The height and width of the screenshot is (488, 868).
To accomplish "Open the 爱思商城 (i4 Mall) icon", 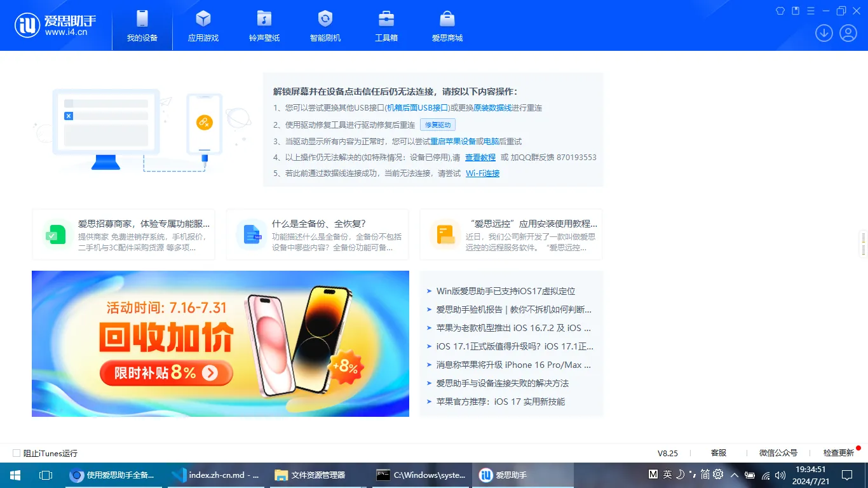I will click(447, 25).
